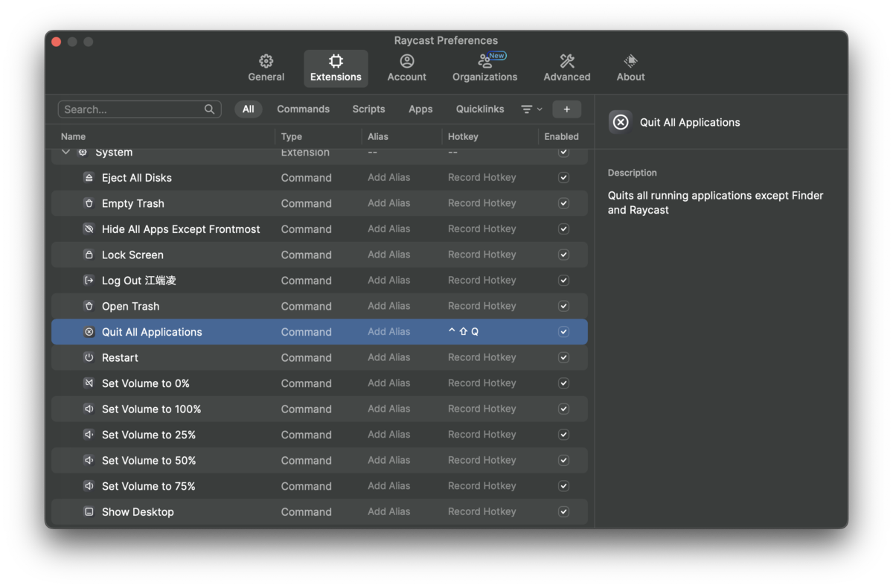Viewport: 893px width, 588px height.
Task: Click the Set Volume to 50% icon
Action: 89,460
